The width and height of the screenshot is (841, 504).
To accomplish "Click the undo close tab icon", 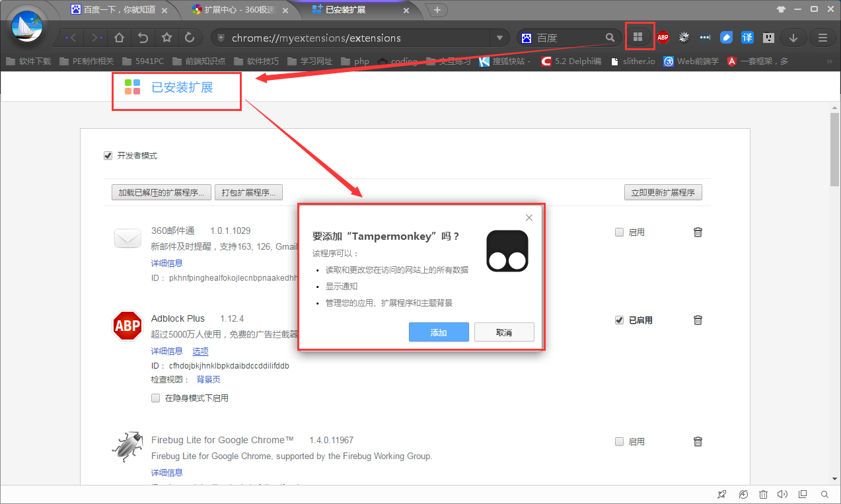I will pos(143,38).
